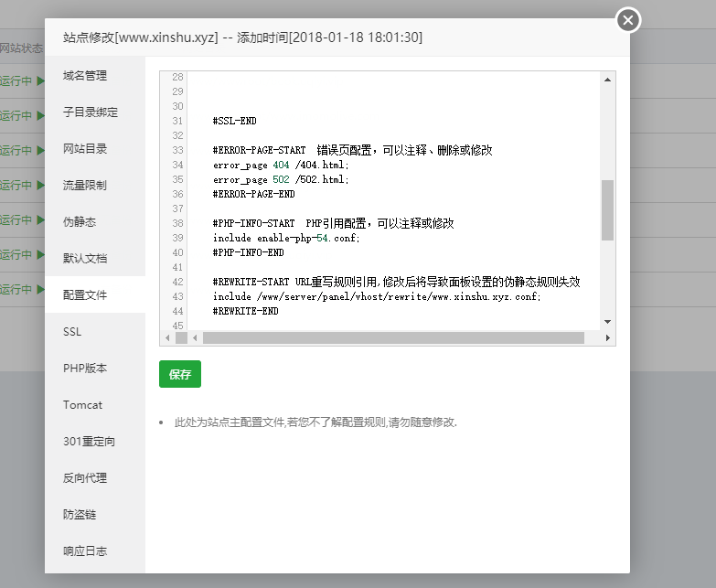Click the #REWRITE-START comment line
Screen dimensions: 716x588
(396, 282)
